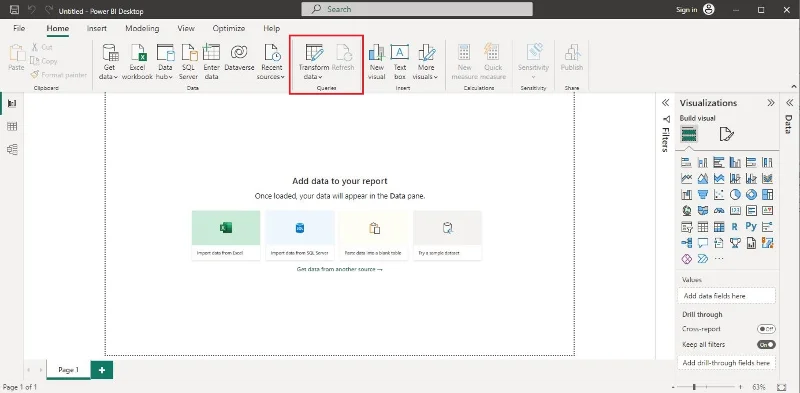This screenshot has width=800, height=393.
Task: Click the Quick measure ribbon icon
Action: [493, 52]
